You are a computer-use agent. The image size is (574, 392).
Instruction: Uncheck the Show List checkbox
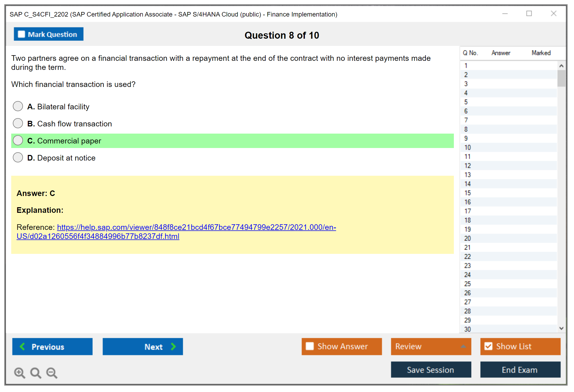488,346
